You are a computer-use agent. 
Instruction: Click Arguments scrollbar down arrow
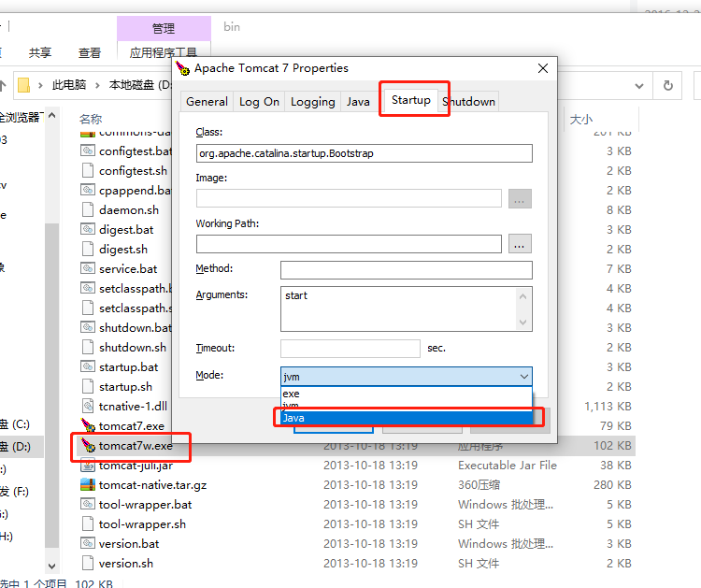point(523,323)
